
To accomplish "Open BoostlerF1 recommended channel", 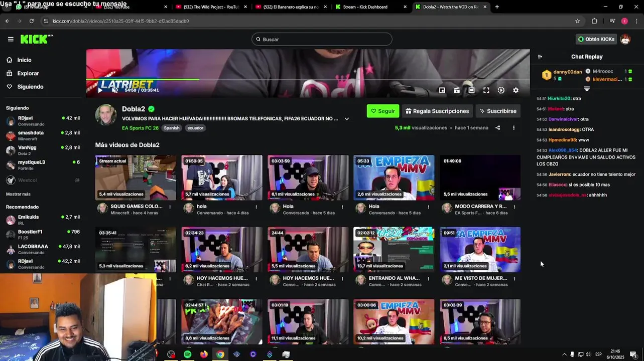I will (43, 234).
